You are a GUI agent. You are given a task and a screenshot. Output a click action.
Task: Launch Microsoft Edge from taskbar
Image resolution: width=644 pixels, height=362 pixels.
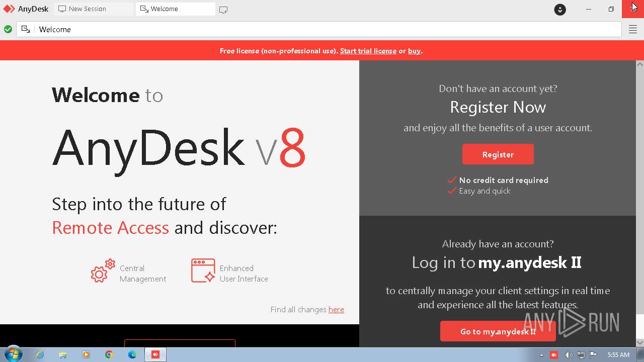click(132, 354)
